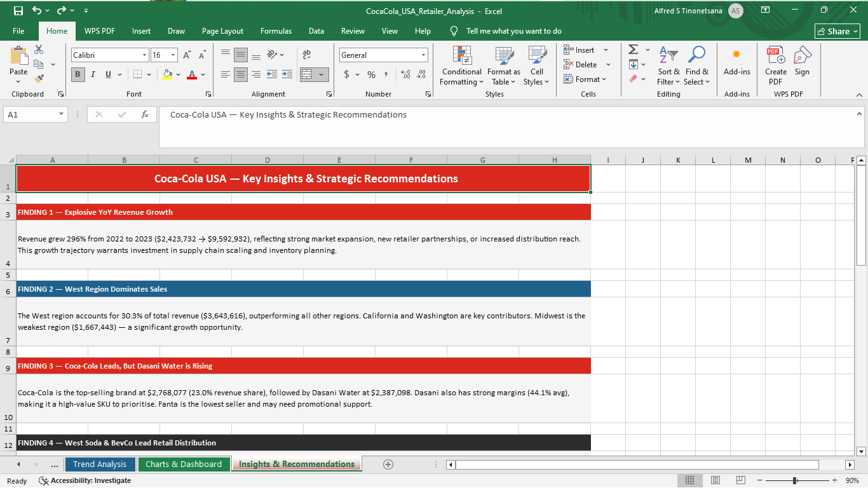The height and width of the screenshot is (488, 868).
Task: Toggle center horizontal alignment
Action: coord(241,74)
